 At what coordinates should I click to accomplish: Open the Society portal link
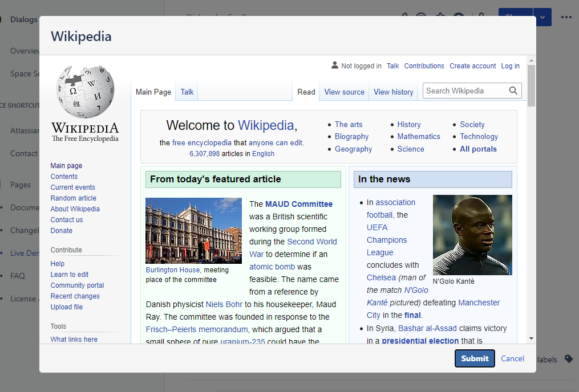(x=472, y=124)
